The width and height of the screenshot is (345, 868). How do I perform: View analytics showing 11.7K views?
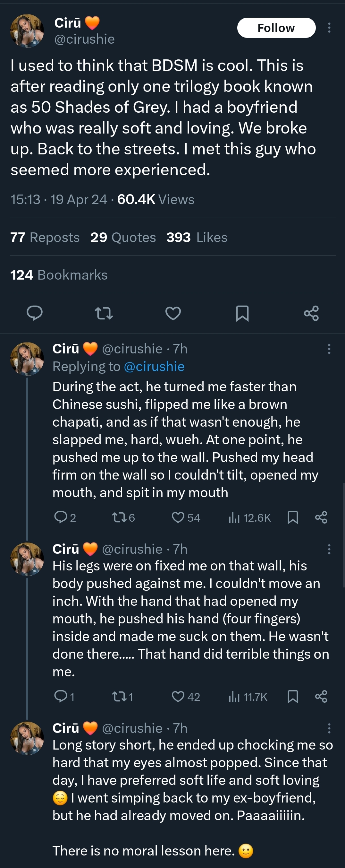click(x=248, y=697)
